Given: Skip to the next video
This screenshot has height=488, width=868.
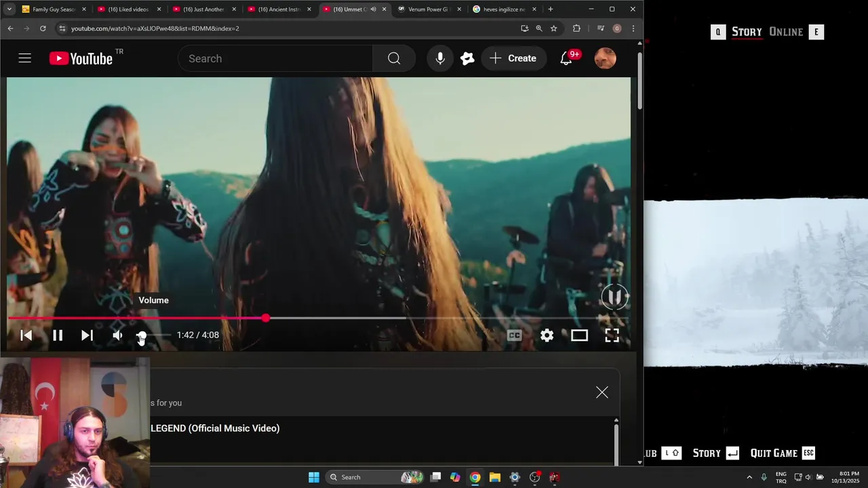Looking at the screenshot, I should 87,335.
